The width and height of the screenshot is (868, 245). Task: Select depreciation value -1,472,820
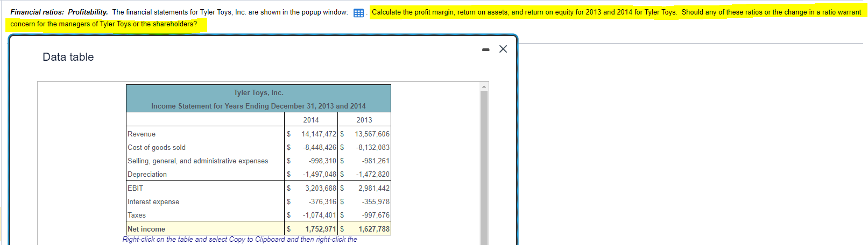tap(373, 174)
